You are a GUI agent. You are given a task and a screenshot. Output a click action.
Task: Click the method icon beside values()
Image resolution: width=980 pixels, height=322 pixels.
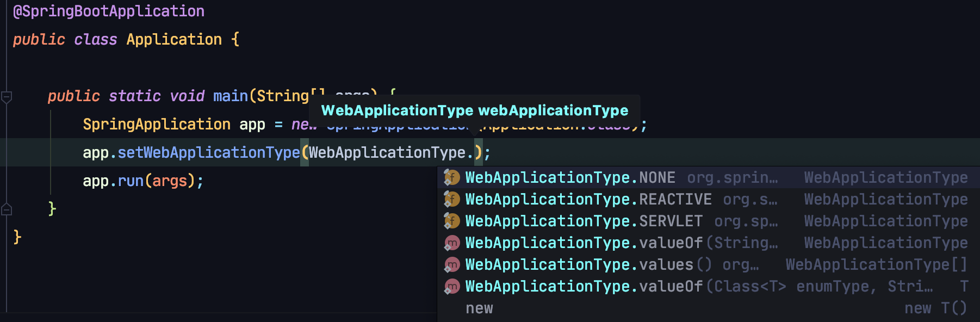pyautogui.click(x=452, y=264)
